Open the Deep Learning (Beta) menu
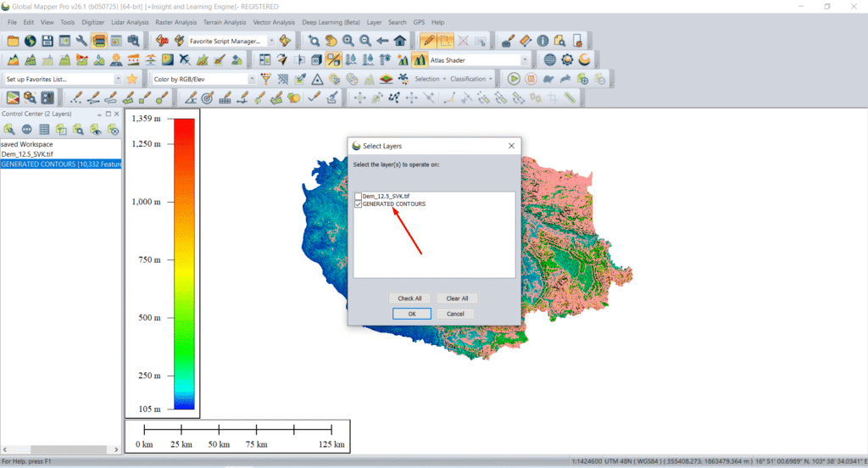868x468 pixels. tap(331, 22)
